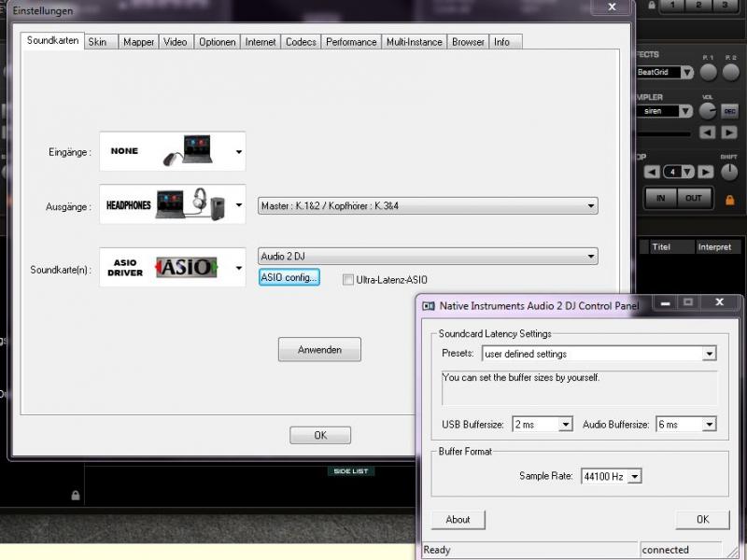This screenshot has height=560, width=747.
Task: Adjust the sampler VOL knob
Action: tap(708, 111)
